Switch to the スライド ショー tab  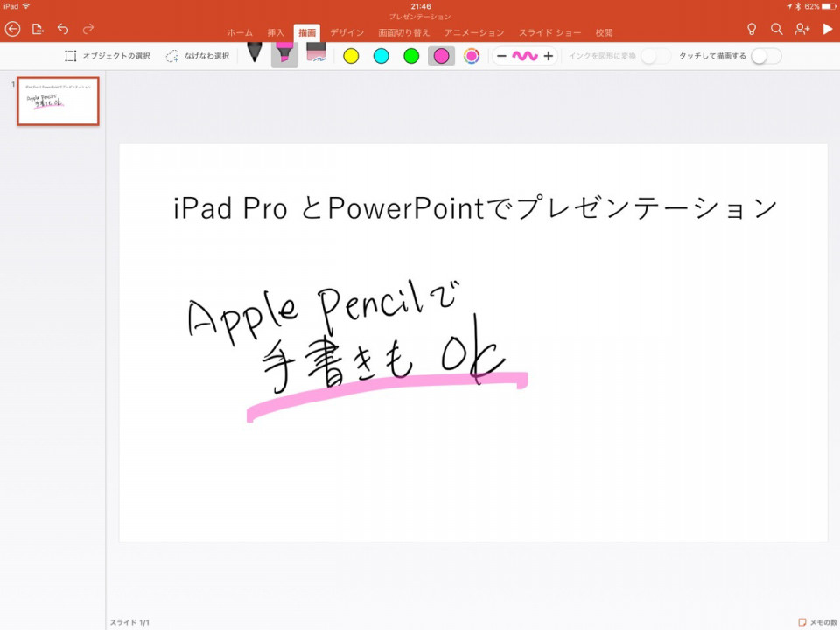pyautogui.click(x=549, y=32)
